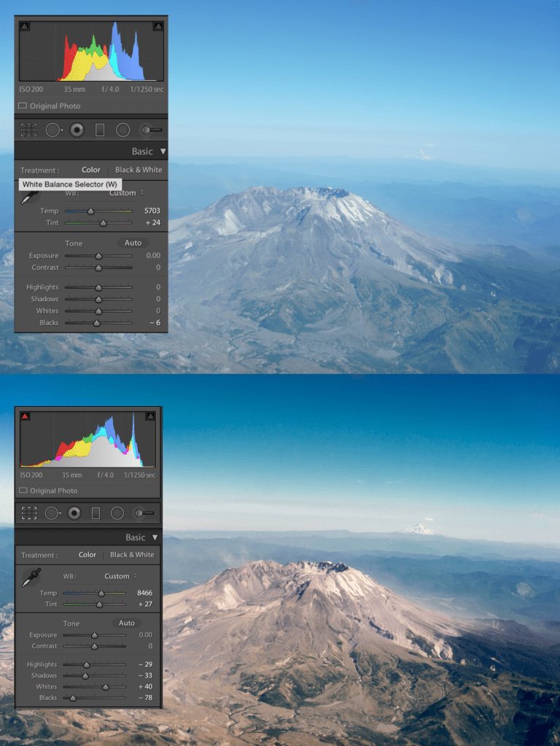This screenshot has width=560, height=746.
Task: Select Crop Overlay tool in upper panel
Action: 28,131
